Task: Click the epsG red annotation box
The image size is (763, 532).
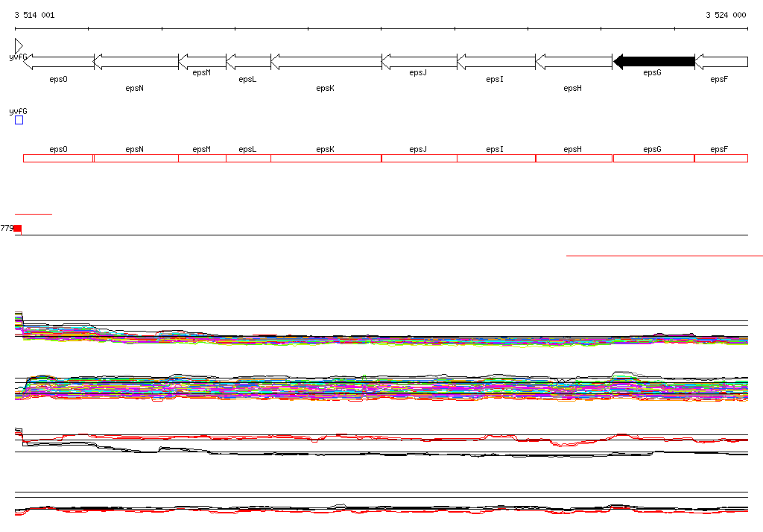Action: [654, 158]
